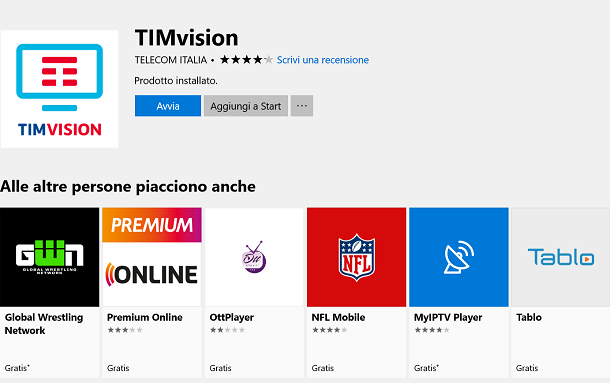This screenshot has width=610, height=383.
Task: Click Gratis price under Tablo
Action: [x=527, y=368]
